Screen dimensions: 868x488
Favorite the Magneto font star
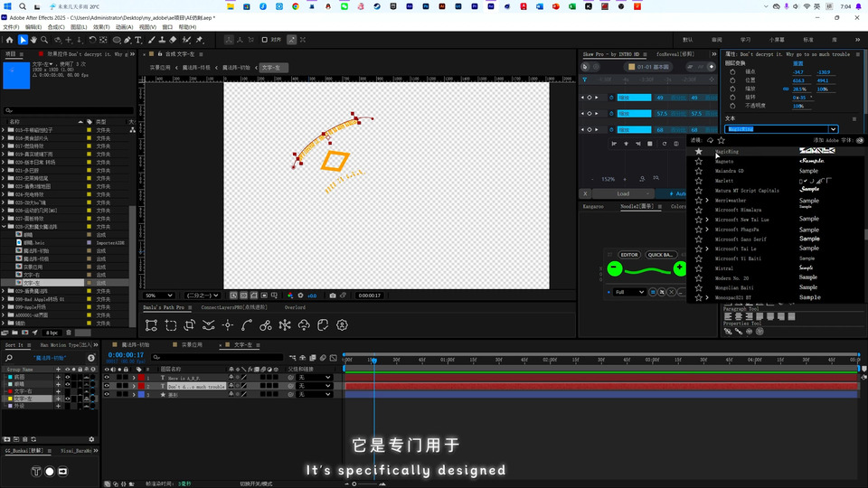pyautogui.click(x=699, y=162)
